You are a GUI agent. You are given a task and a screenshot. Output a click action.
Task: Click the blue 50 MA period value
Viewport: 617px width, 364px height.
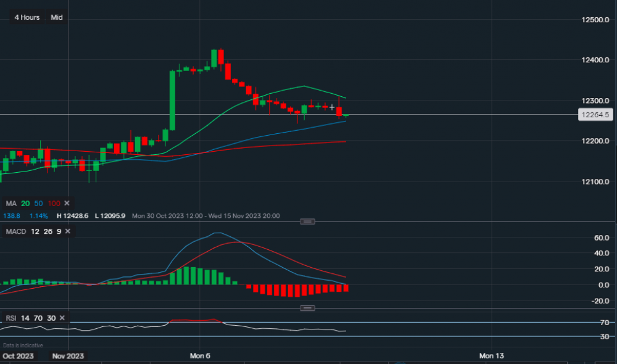38,204
